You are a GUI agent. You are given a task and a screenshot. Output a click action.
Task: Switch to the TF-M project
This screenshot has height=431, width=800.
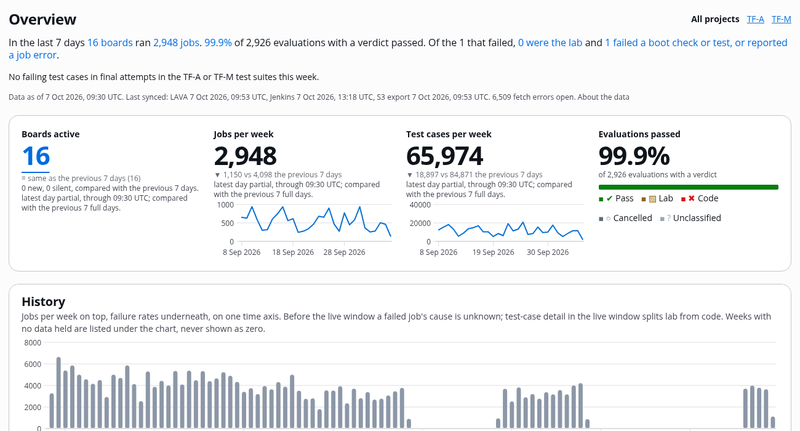(x=781, y=19)
